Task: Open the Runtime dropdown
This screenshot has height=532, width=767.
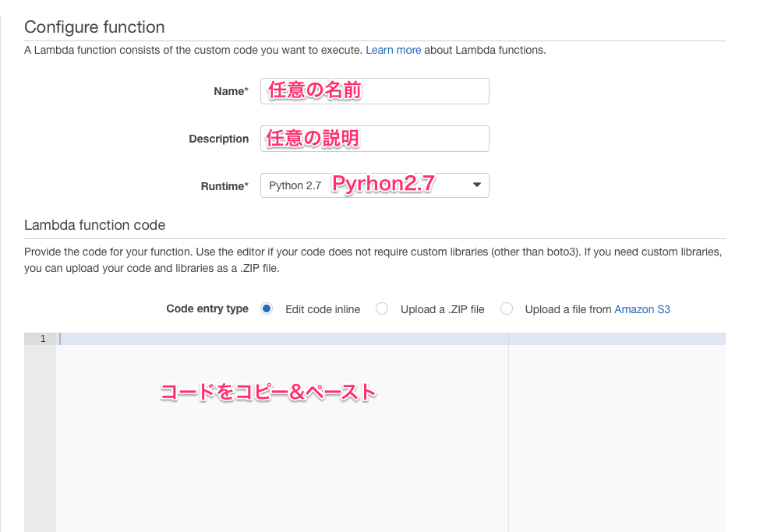Action: [x=374, y=185]
